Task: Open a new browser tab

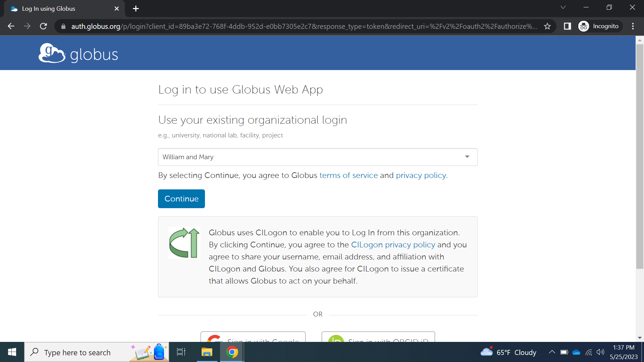Action: (136, 9)
